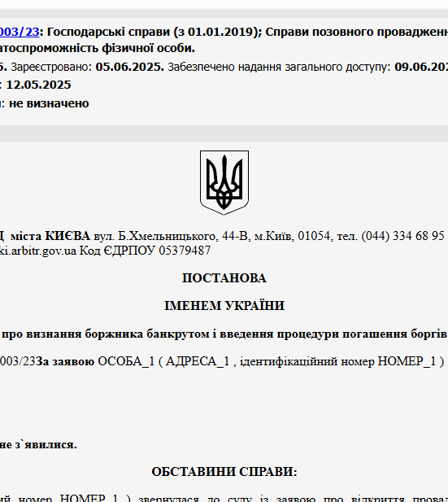Click "НОМЕР_1" in the applicant line
Viewport: 448px width, 502px height.
point(407,361)
